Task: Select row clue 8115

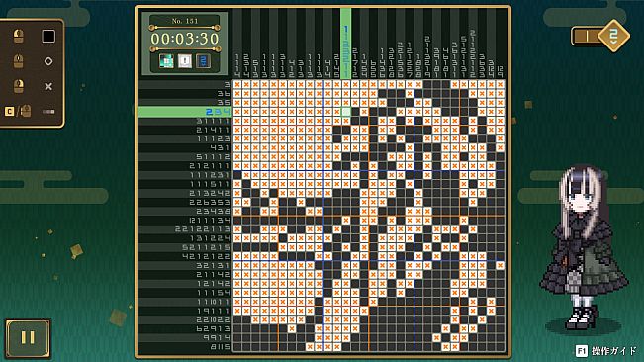Action: pyautogui.click(x=185, y=347)
